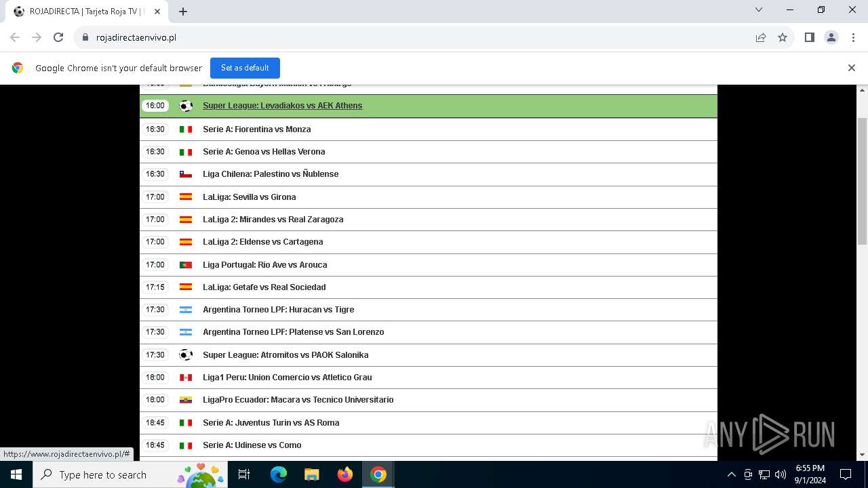The width and height of the screenshot is (868, 488).
Task: Click 18:45 time on Udinese vs Como row
Action: click(155, 445)
